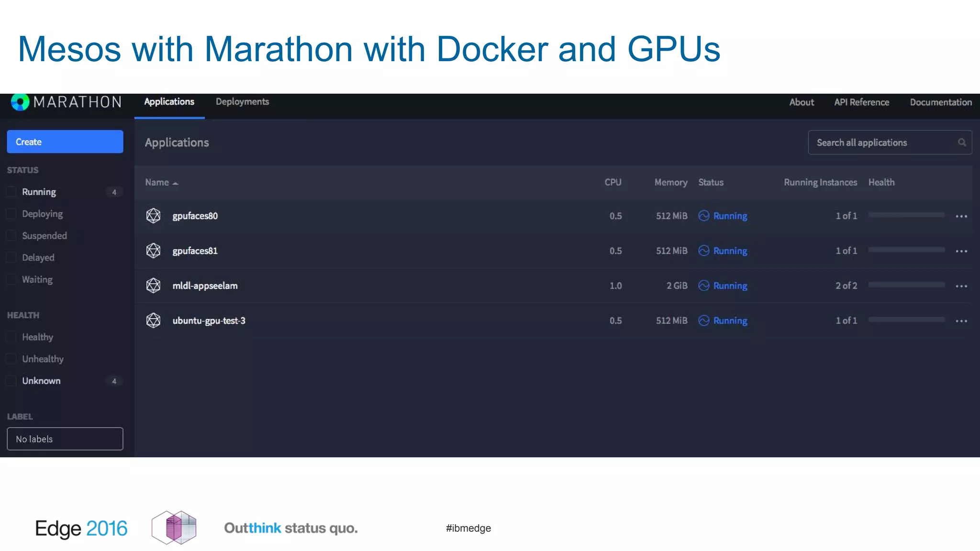Screen dimensions: 980x551
Task: Open the more actions menu for mldl-appseelam
Action: tap(961, 286)
